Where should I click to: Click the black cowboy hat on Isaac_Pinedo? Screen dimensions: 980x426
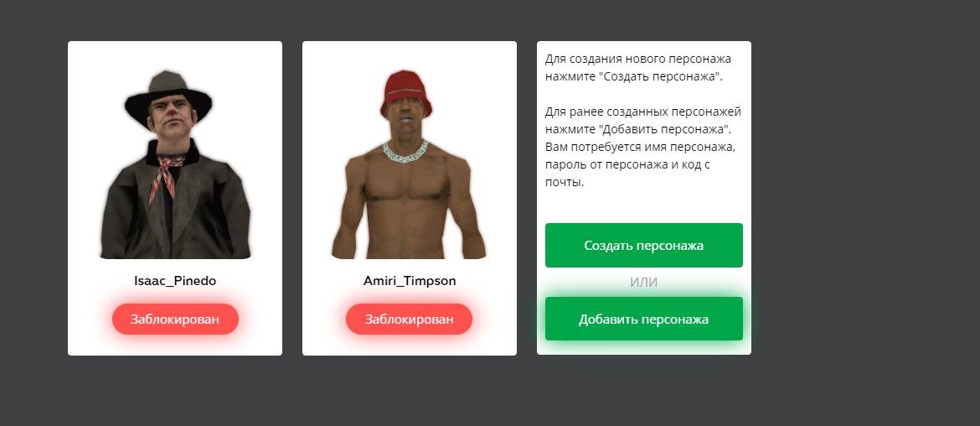coord(168,97)
